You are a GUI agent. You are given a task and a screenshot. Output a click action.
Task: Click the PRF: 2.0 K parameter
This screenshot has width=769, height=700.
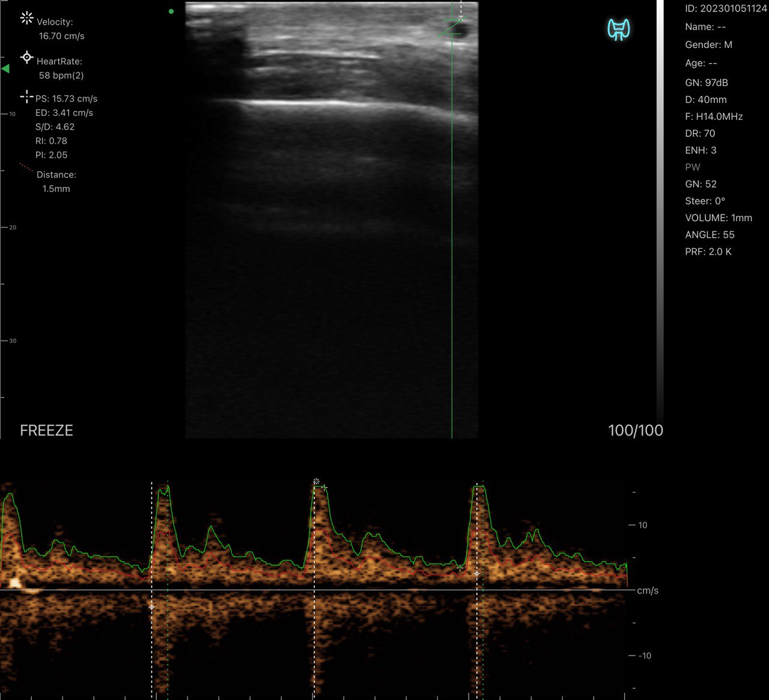(708, 252)
